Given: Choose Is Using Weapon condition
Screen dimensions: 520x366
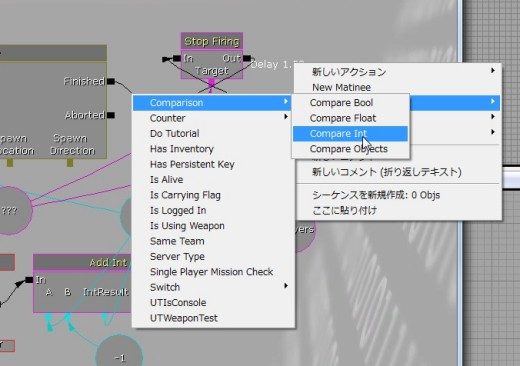Looking at the screenshot, I should tap(213, 226).
